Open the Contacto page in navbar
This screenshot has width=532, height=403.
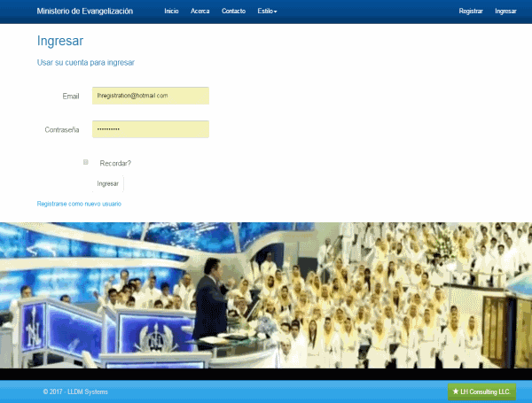click(233, 12)
